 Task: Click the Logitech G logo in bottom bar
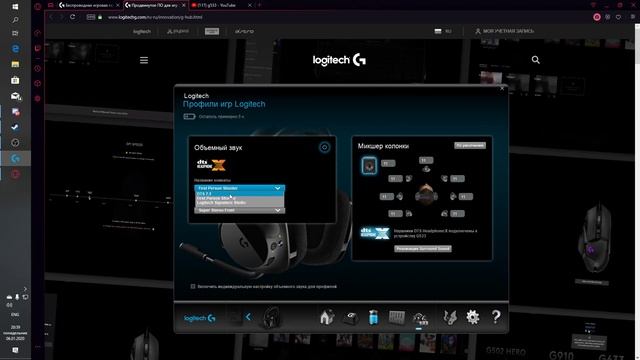pyautogui.click(x=200, y=318)
